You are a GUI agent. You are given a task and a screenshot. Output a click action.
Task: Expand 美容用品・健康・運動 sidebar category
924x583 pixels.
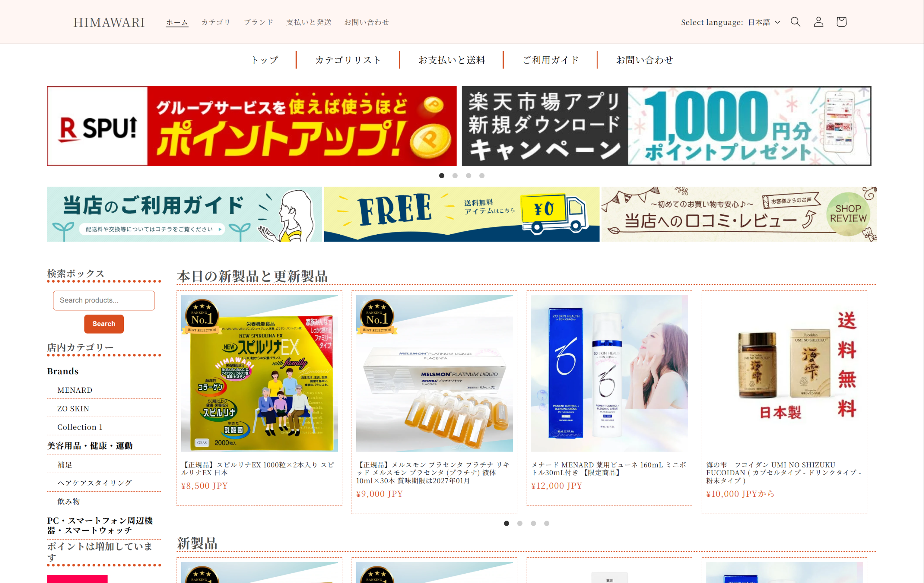pyautogui.click(x=90, y=445)
